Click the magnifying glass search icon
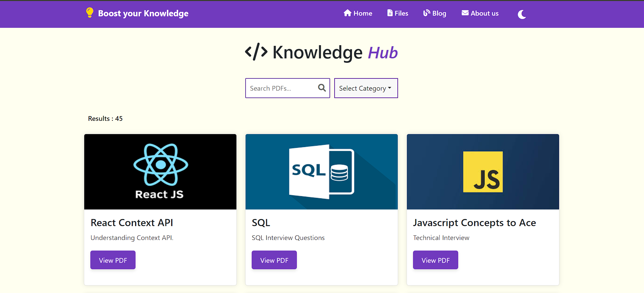The width and height of the screenshot is (644, 293). [x=322, y=88]
